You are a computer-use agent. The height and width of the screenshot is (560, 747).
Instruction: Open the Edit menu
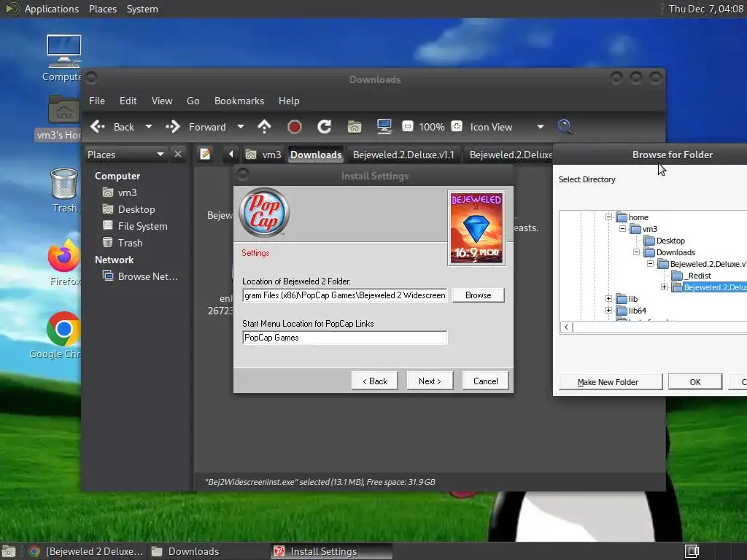pyautogui.click(x=128, y=101)
